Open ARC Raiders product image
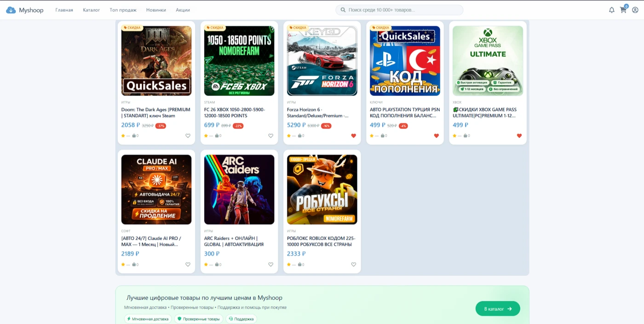Image resolution: width=644 pixels, height=324 pixels. pyautogui.click(x=239, y=189)
